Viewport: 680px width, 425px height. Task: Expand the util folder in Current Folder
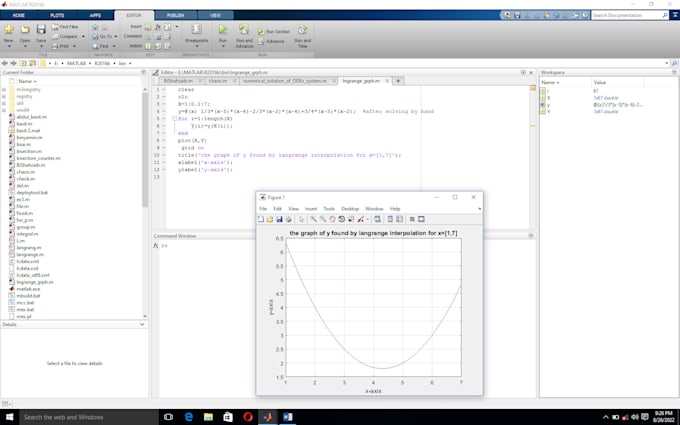tap(4, 103)
